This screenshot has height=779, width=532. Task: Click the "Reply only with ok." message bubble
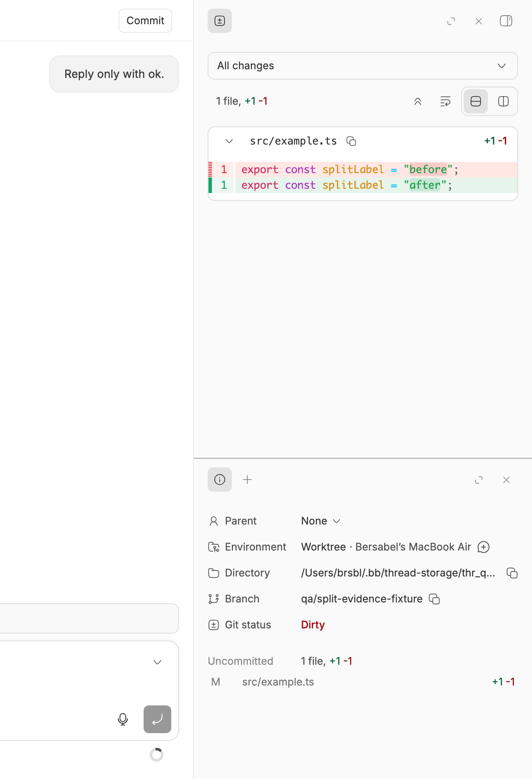click(114, 74)
